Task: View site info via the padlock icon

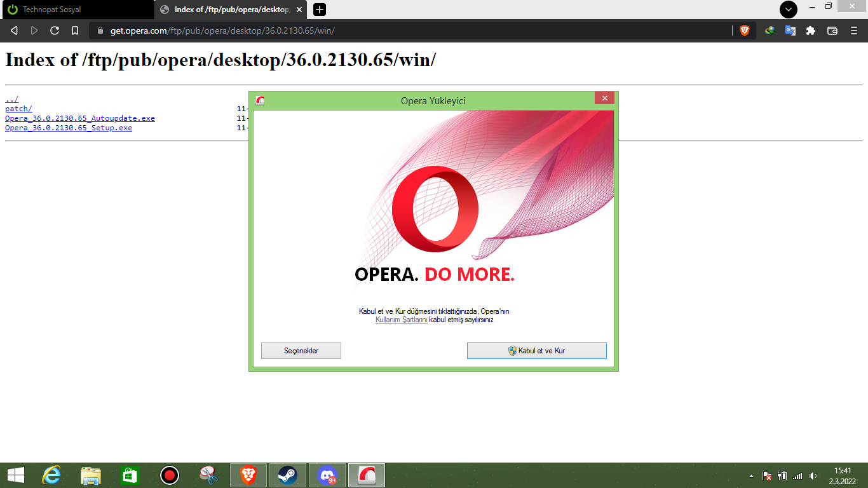Action: [x=100, y=30]
